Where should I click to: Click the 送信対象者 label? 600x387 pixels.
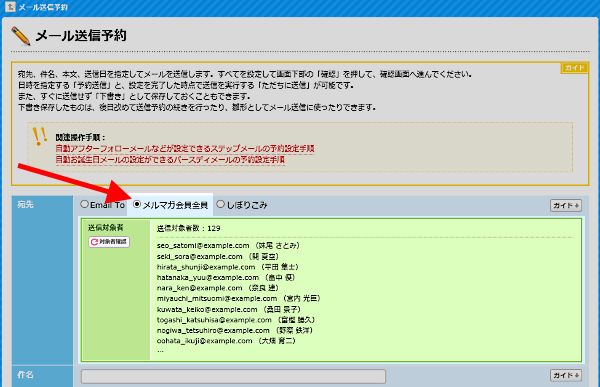(106, 228)
